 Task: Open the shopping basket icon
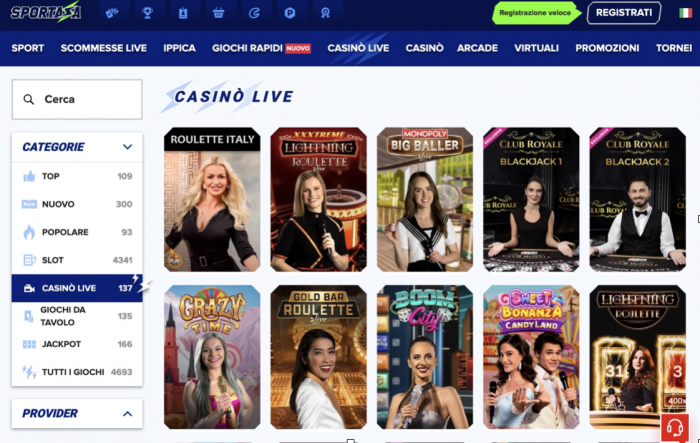(218, 13)
